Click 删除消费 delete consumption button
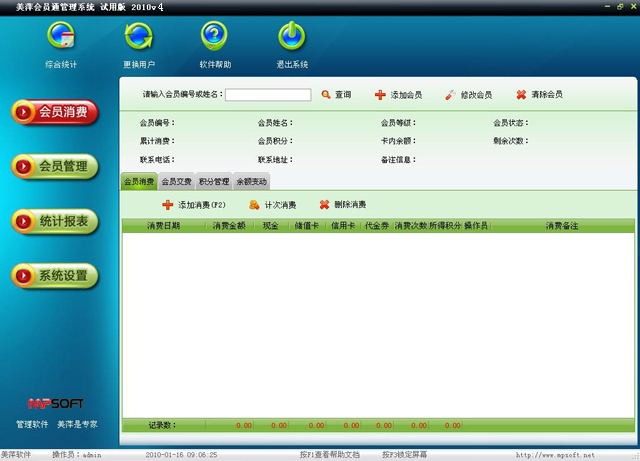 pyautogui.click(x=343, y=205)
